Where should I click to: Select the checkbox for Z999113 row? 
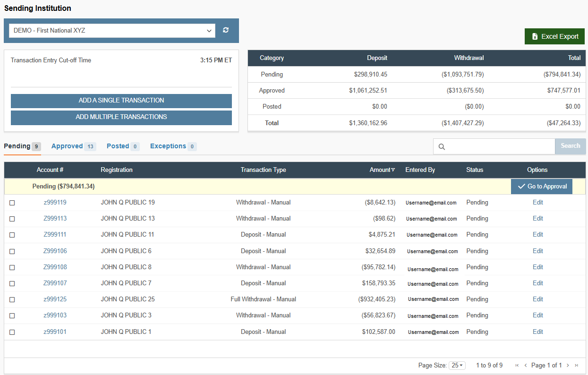[x=12, y=219]
